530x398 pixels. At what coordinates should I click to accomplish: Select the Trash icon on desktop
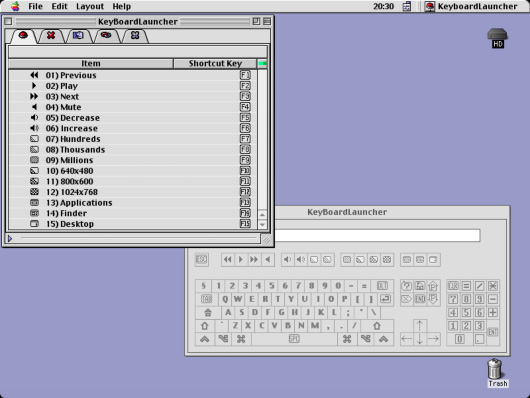pyautogui.click(x=497, y=373)
